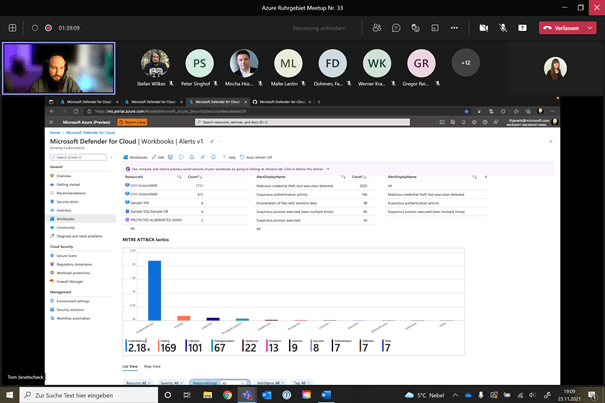This screenshot has height=403, width=605.
Task: Open Workflow automation in the sidebar
Action: pyautogui.click(x=73, y=318)
